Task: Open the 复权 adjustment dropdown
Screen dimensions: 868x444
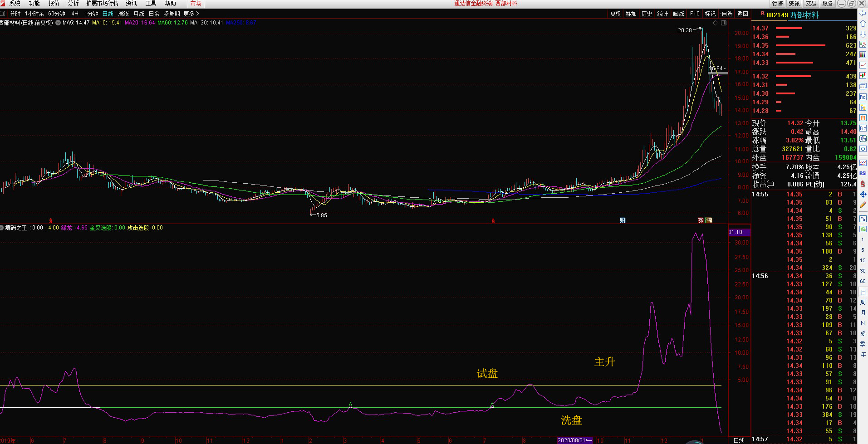Action: tap(615, 14)
